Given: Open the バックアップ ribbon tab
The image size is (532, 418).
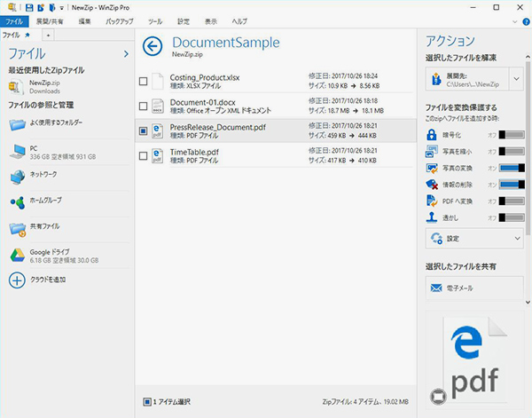Looking at the screenshot, I should click(120, 20).
